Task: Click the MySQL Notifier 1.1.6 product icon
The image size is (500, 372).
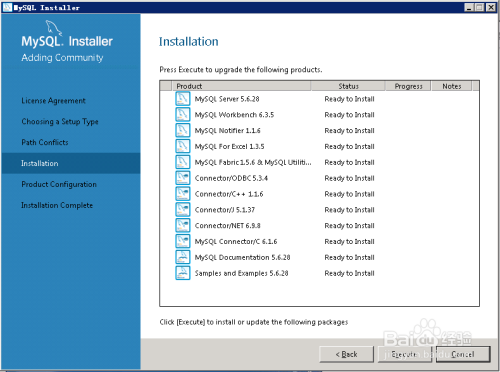Action: [183, 130]
